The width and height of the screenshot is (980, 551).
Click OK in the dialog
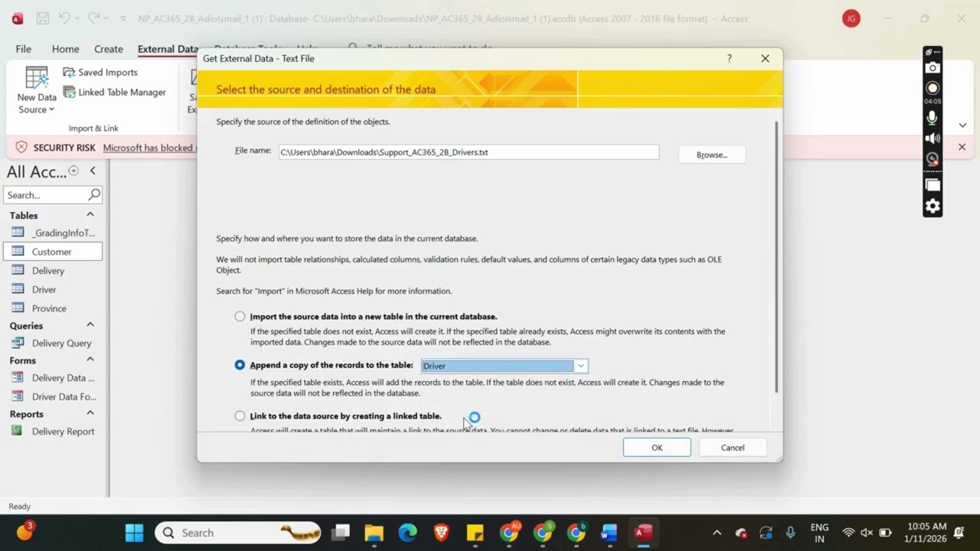[657, 448]
